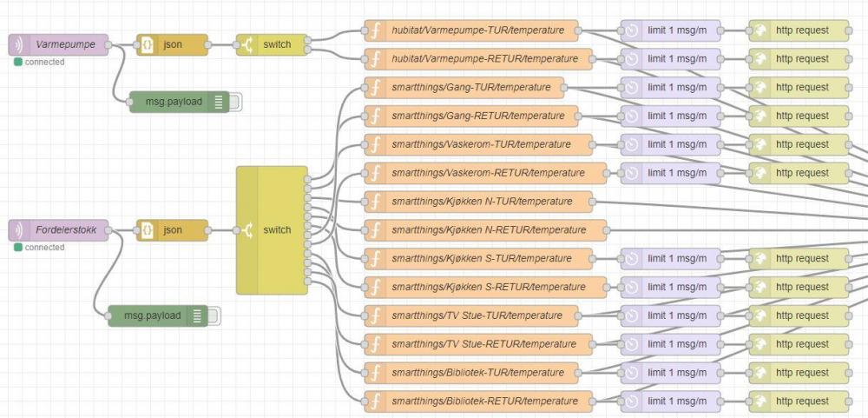Select the smartthings/Bibliotek-RETUR/temperature function node
Screen dimensions: 868x418
pos(484,401)
